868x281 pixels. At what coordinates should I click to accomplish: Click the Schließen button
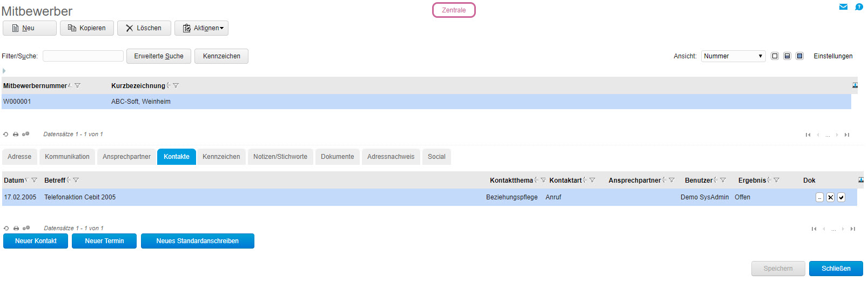click(836, 269)
